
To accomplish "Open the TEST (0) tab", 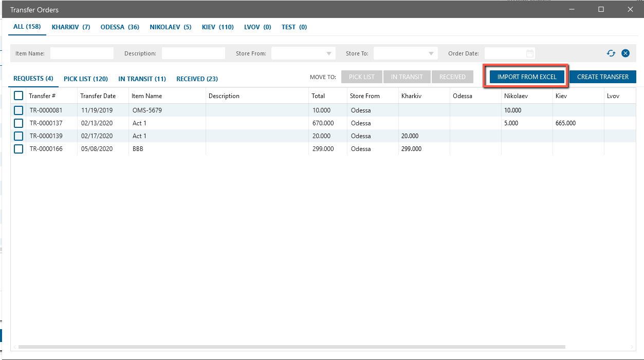I will [x=294, y=27].
